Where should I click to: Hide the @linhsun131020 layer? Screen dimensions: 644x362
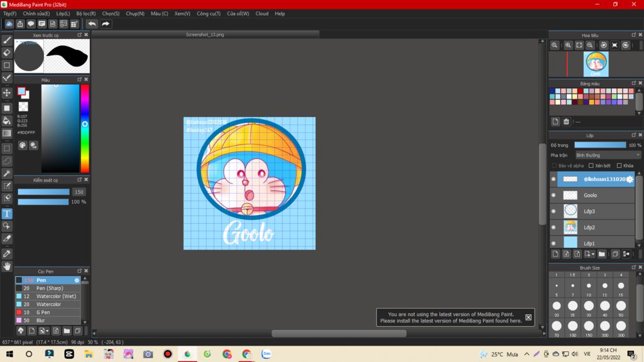coord(553,179)
